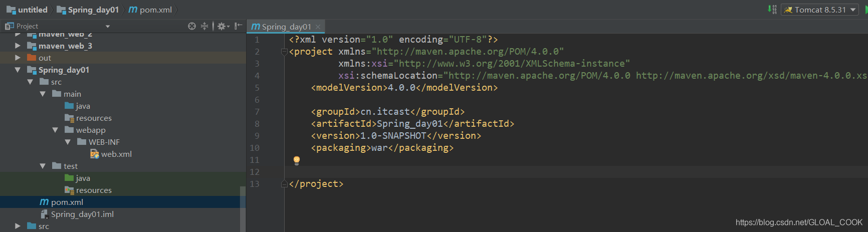Collapse the main folder
Screen dimensions: 868x232
point(43,94)
